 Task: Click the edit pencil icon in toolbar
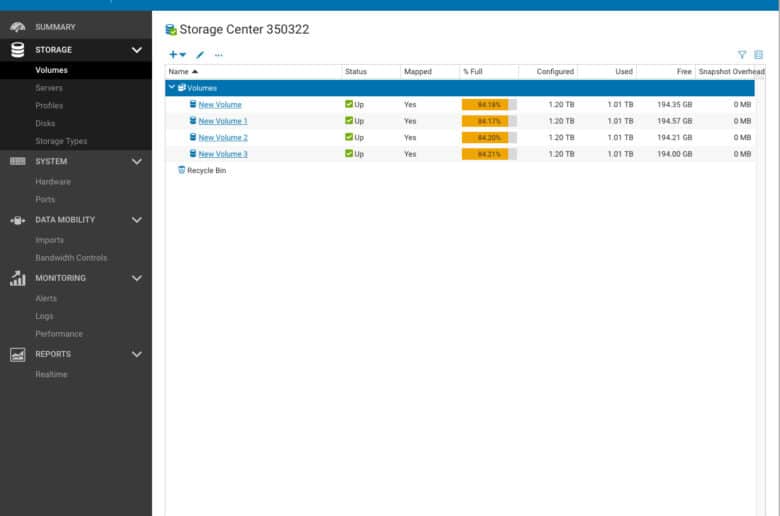pyautogui.click(x=200, y=55)
